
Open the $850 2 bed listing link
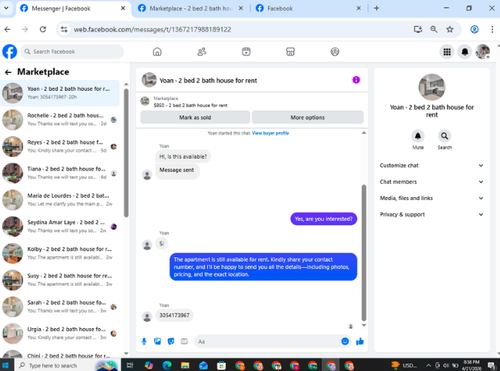(x=190, y=105)
